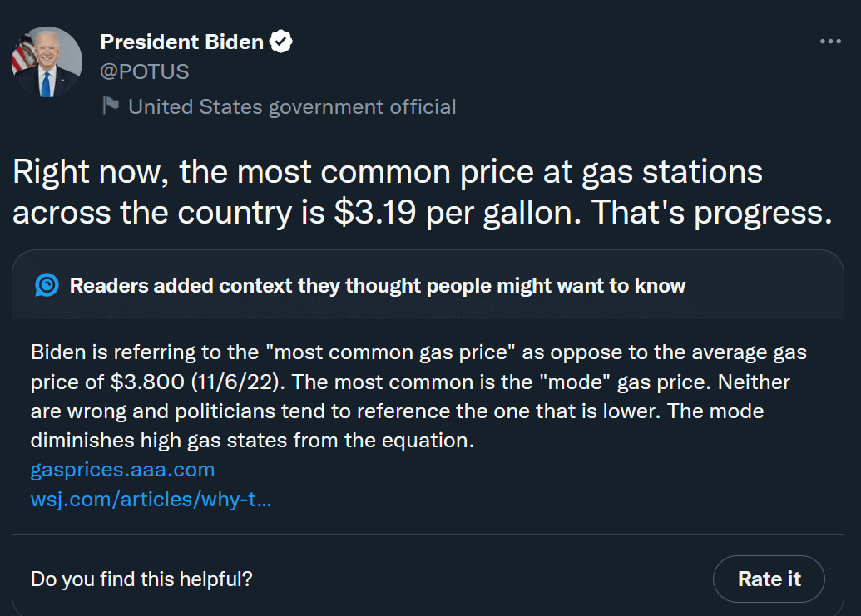Open the gasprices.aaa.com link

(122, 470)
